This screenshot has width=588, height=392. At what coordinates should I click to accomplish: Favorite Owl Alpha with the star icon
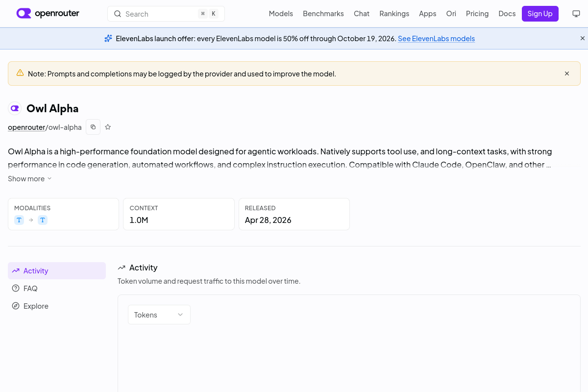pos(108,127)
